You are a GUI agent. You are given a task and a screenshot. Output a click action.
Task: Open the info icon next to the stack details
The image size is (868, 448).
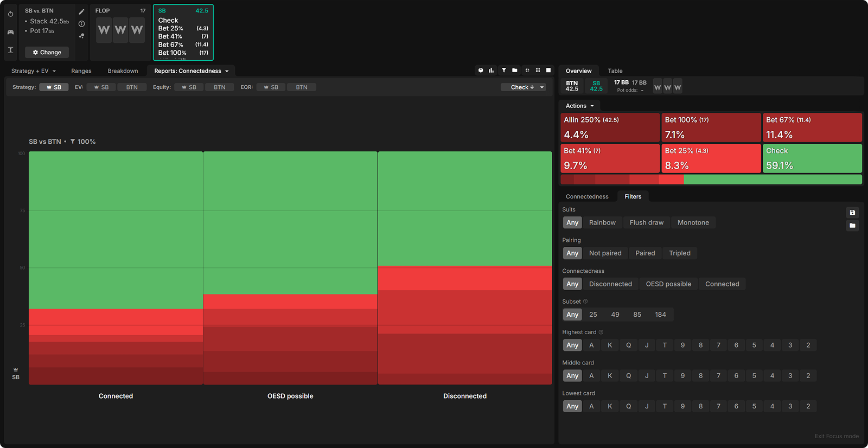pos(81,24)
